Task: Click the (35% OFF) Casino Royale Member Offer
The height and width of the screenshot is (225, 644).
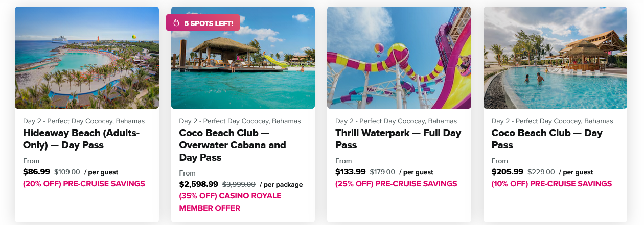Action: point(230,202)
